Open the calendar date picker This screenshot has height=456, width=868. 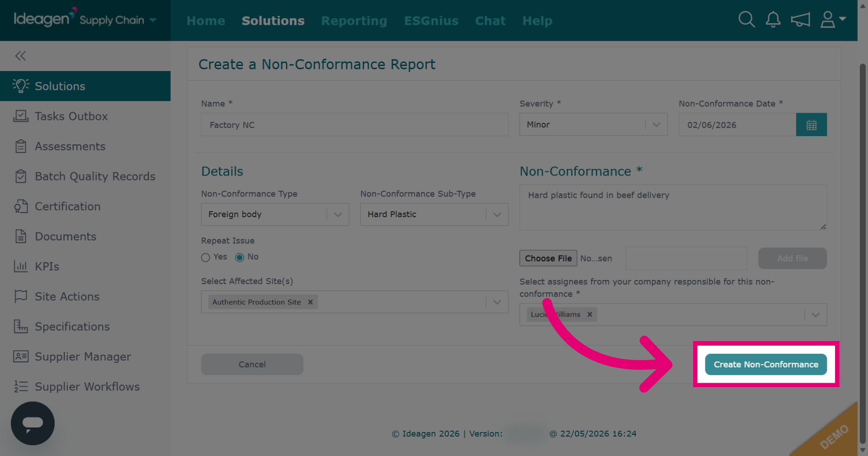click(811, 124)
